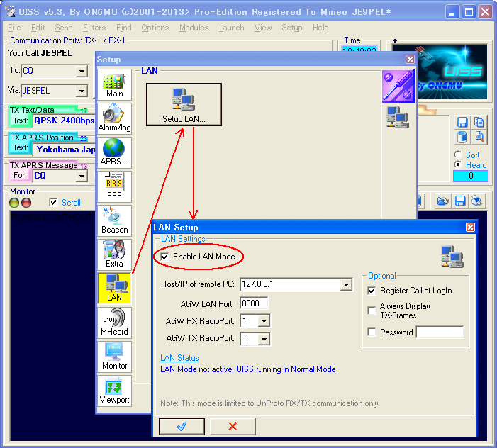The width and height of the screenshot is (497, 448).
Task: Click the Yokohama Jap position text field
Action: coord(65,150)
